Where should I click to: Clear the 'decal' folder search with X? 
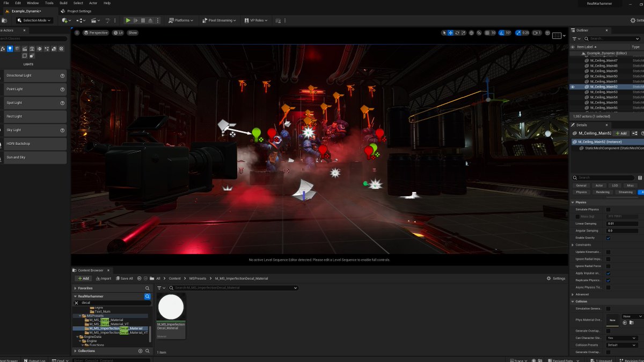coord(76,302)
